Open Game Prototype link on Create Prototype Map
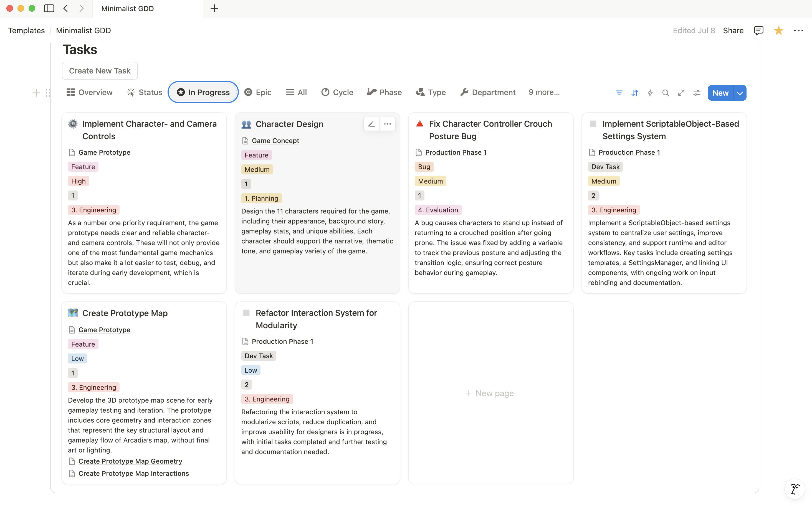The image size is (812, 506). 104,330
